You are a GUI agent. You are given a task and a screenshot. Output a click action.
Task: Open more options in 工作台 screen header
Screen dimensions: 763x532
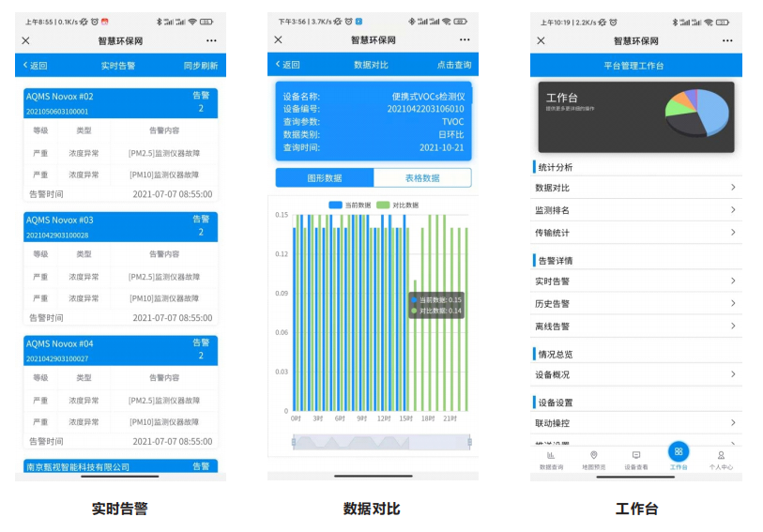(x=727, y=41)
